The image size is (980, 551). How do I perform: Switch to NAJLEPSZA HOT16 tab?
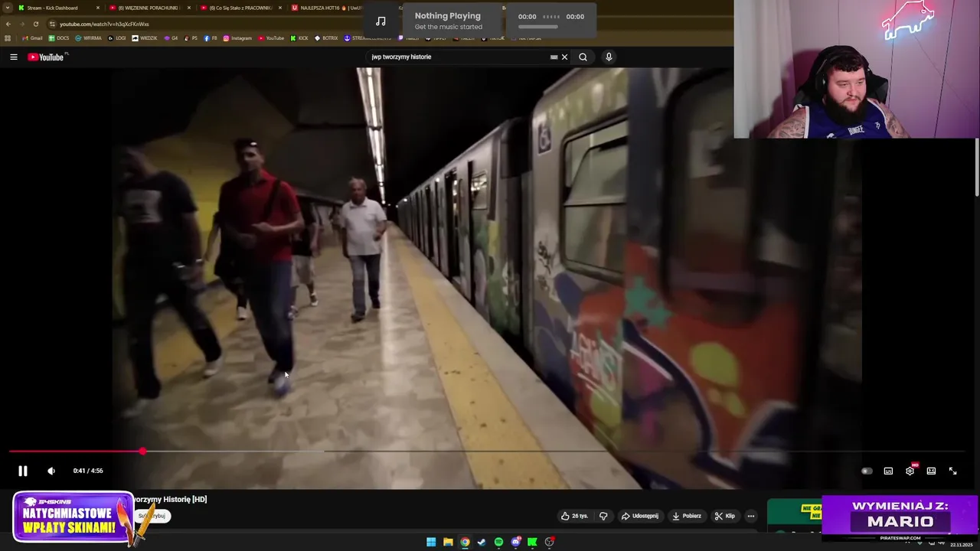point(325,8)
